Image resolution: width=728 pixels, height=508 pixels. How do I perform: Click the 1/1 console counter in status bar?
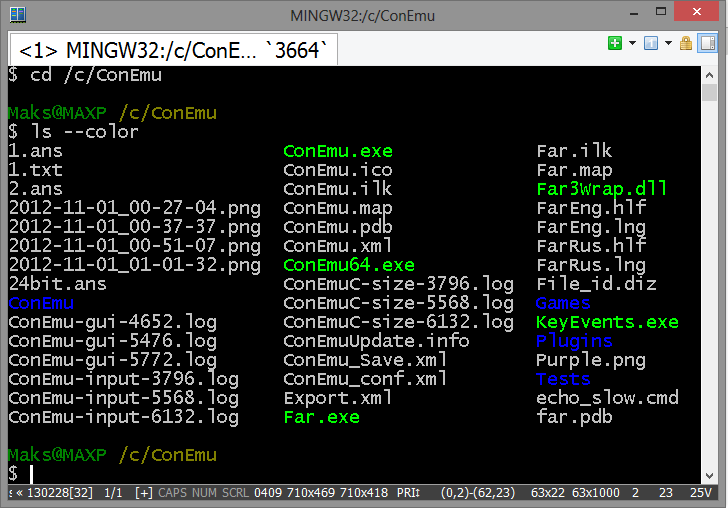click(x=113, y=493)
